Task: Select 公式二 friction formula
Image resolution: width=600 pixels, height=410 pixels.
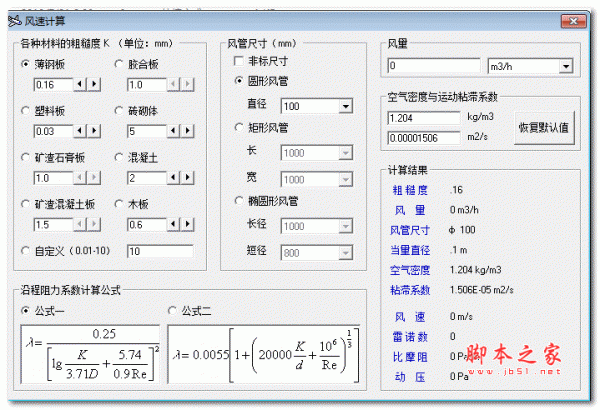Action: [172, 310]
